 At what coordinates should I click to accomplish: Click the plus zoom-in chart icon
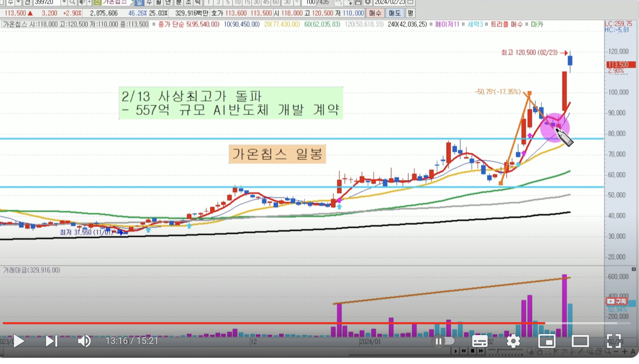(x=625, y=351)
